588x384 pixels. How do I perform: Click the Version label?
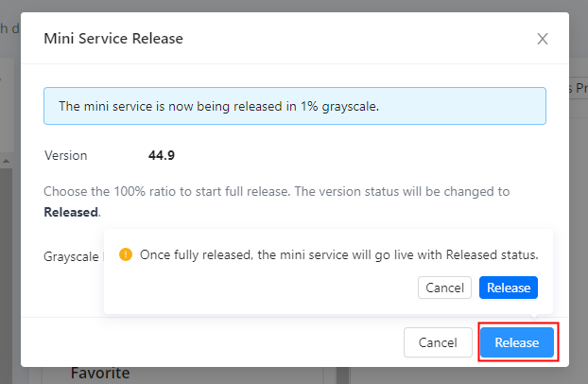tap(66, 155)
